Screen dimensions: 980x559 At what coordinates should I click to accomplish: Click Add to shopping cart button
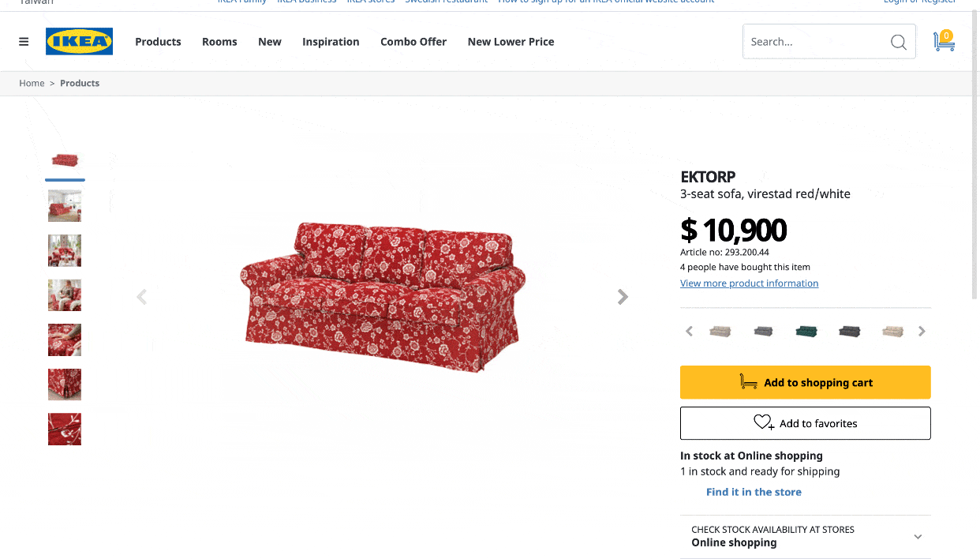point(805,382)
